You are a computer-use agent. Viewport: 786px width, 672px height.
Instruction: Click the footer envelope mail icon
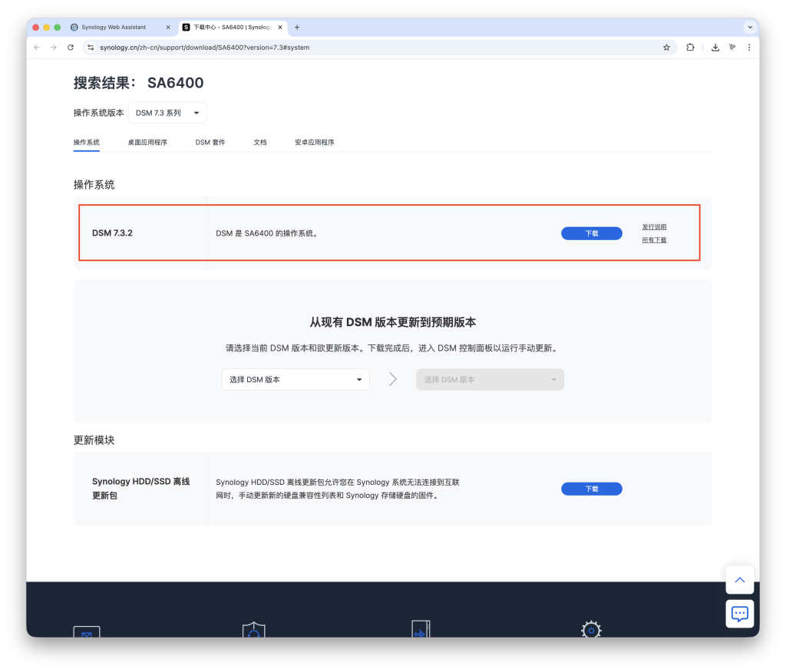(x=87, y=631)
